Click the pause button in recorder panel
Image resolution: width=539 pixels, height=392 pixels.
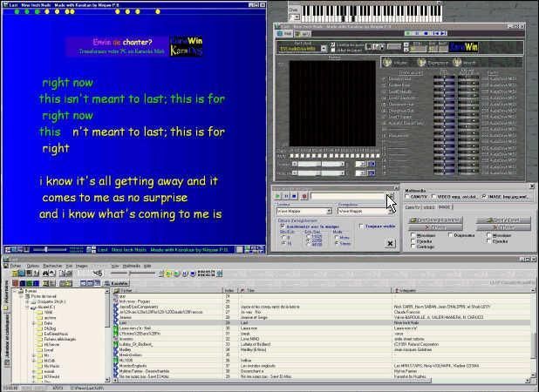point(286,197)
